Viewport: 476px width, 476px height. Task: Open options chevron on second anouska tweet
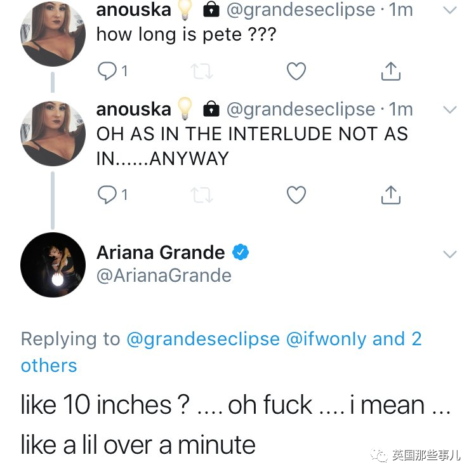click(x=449, y=110)
